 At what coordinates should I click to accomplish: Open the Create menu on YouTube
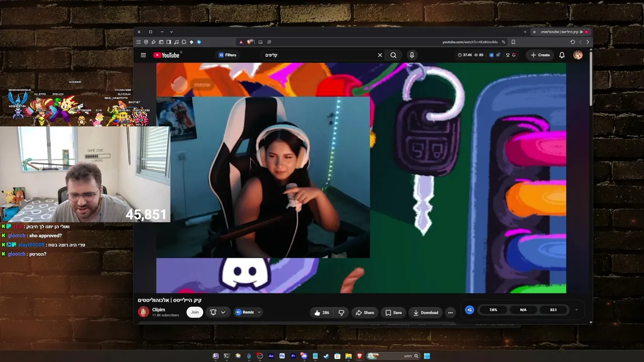coord(540,55)
